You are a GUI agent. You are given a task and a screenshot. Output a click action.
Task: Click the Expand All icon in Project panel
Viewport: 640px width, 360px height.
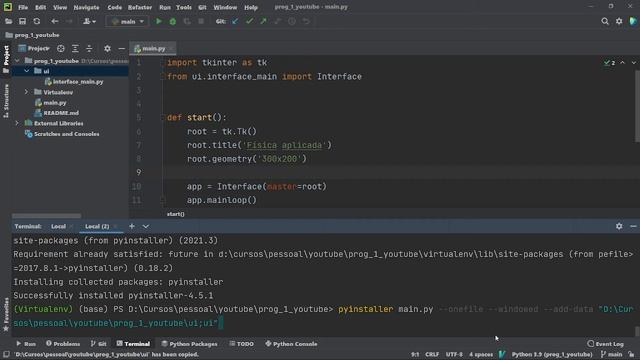[x=75, y=49]
